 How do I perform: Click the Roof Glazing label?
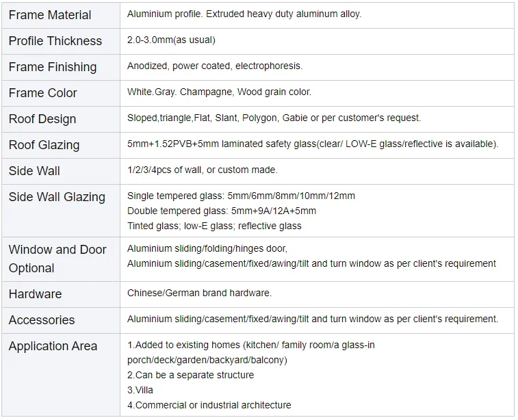click(x=44, y=145)
